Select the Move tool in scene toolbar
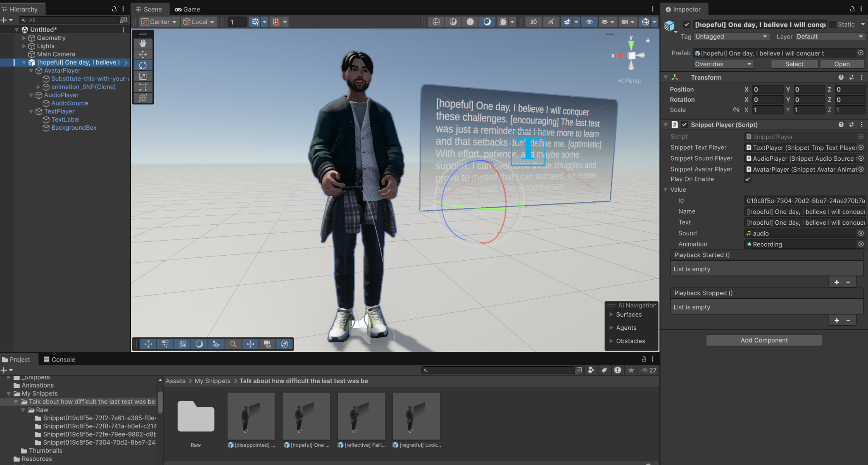This screenshot has height=465, width=868. tap(143, 54)
